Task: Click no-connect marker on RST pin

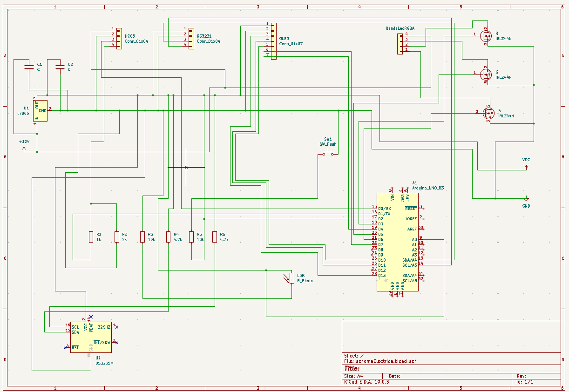Action: coord(65,347)
